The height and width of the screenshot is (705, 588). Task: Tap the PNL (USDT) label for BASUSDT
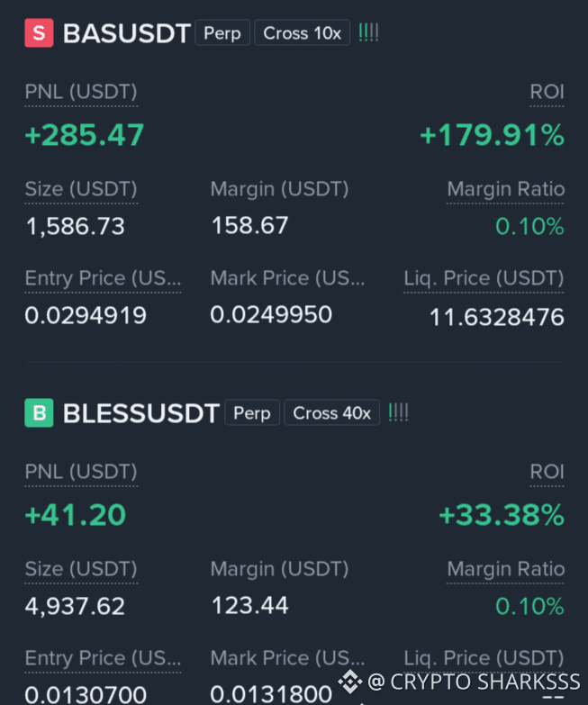pos(81,92)
